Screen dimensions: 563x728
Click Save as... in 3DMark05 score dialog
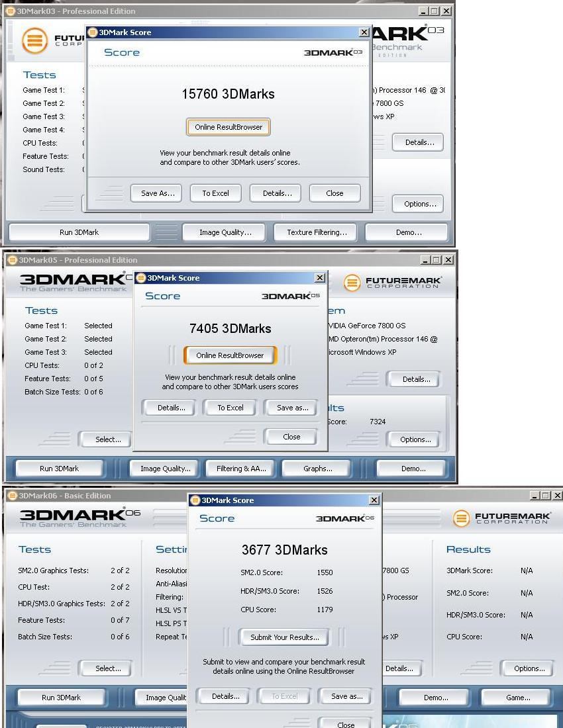coord(292,408)
